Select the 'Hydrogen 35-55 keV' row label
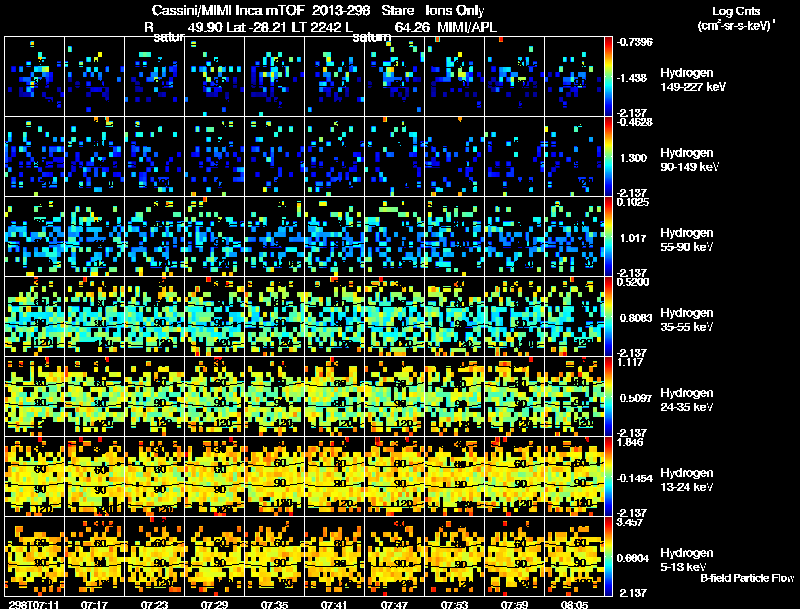 click(687, 320)
